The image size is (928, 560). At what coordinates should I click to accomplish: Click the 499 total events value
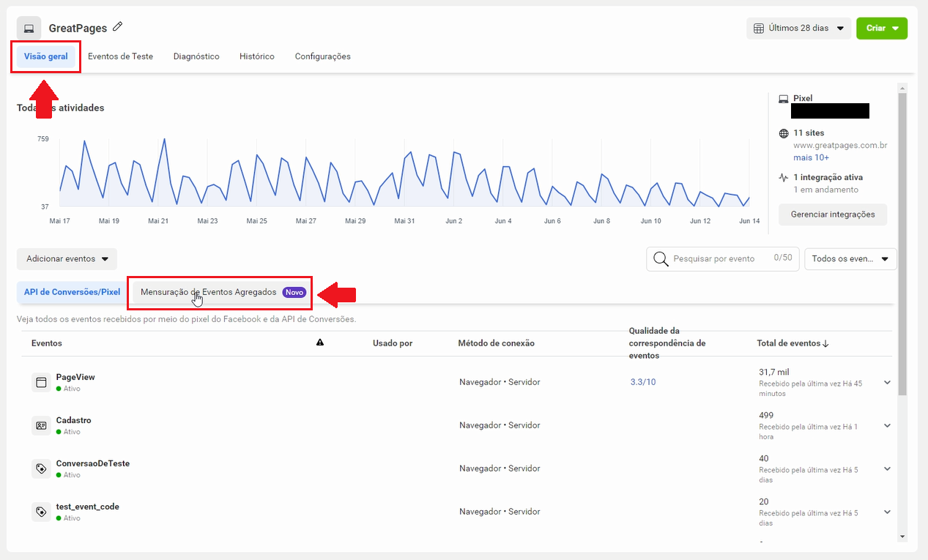click(766, 415)
